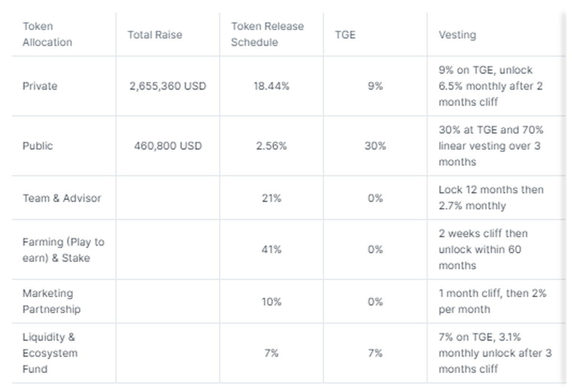Click the Token Allocation column header
This screenshot has height=392, width=572.
[47, 34]
